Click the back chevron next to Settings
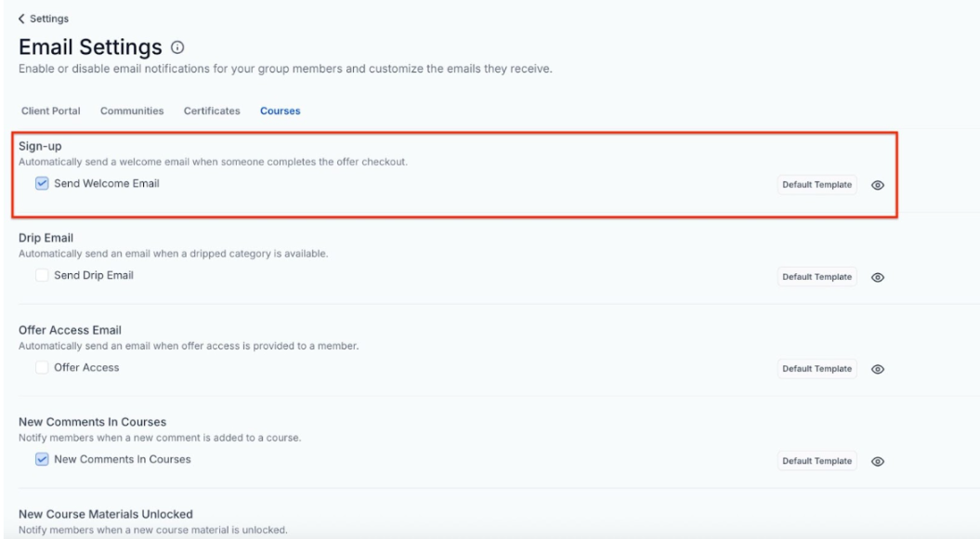 pos(22,19)
